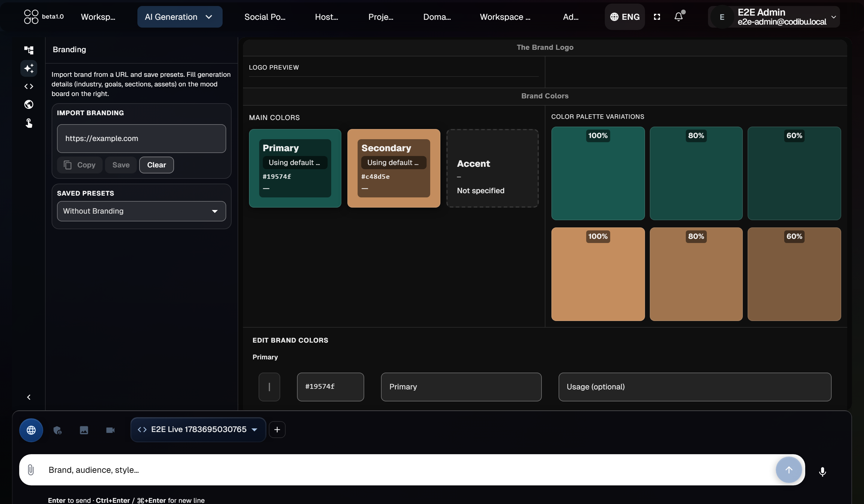Click the notifications bell icon
The height and width of the screenshot is (504, 864).
(679, 16)
